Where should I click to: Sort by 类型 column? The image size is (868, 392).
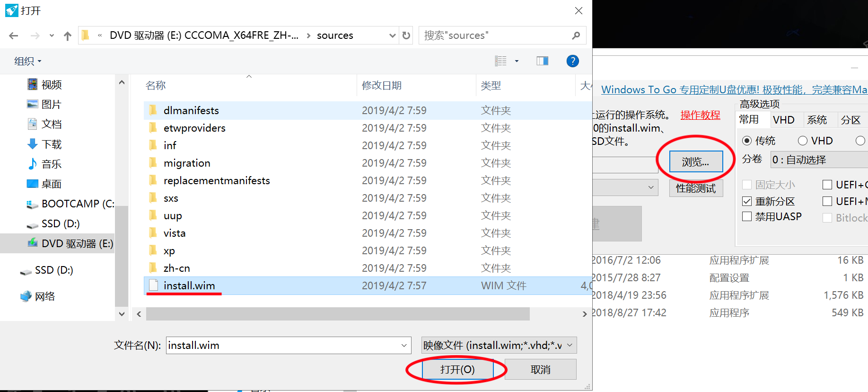(491, 85)
